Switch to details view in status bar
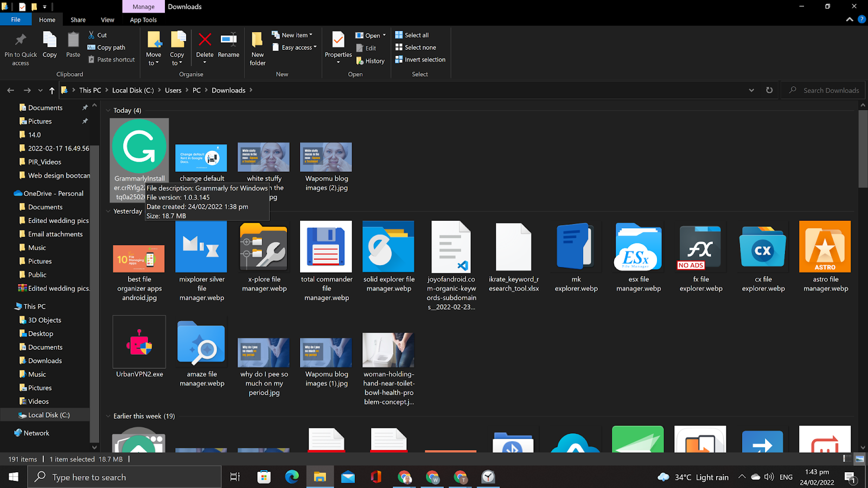The image size is (868, 488). [847, 459]
